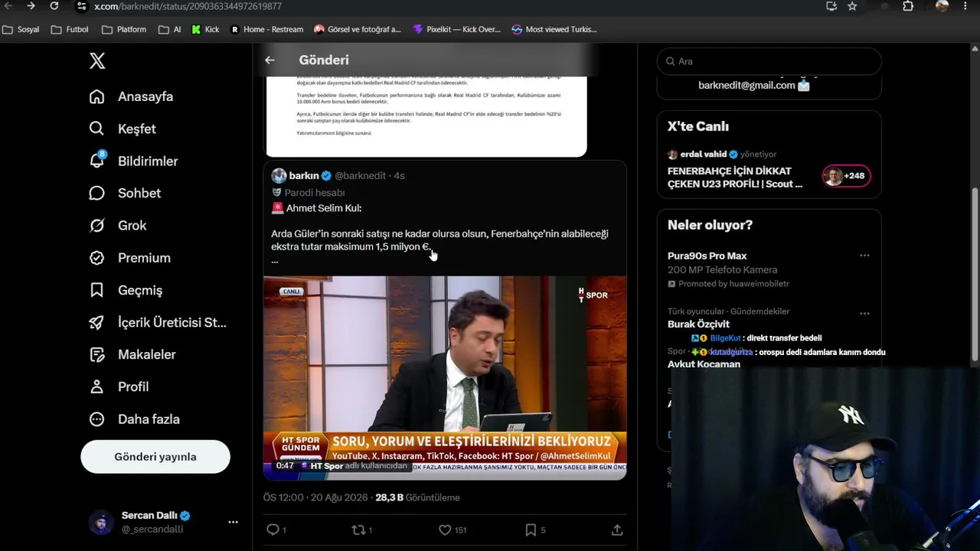The height and width of the screenshot is (551, 980).
Task: Open the Pura90s Pro Max promoted trend
Action: pyautogui.click(x=769, y=269)
